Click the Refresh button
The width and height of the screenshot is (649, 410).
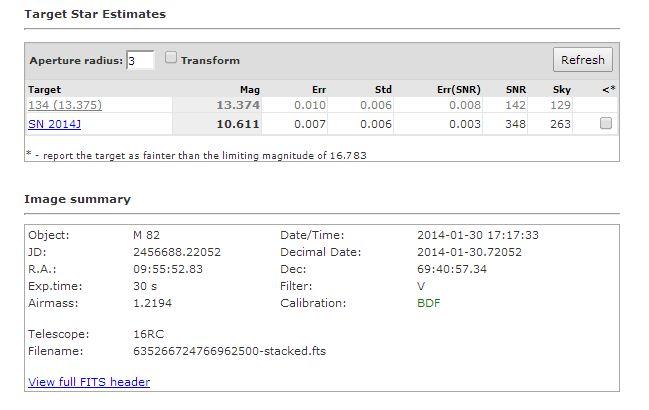pos(582,60)
